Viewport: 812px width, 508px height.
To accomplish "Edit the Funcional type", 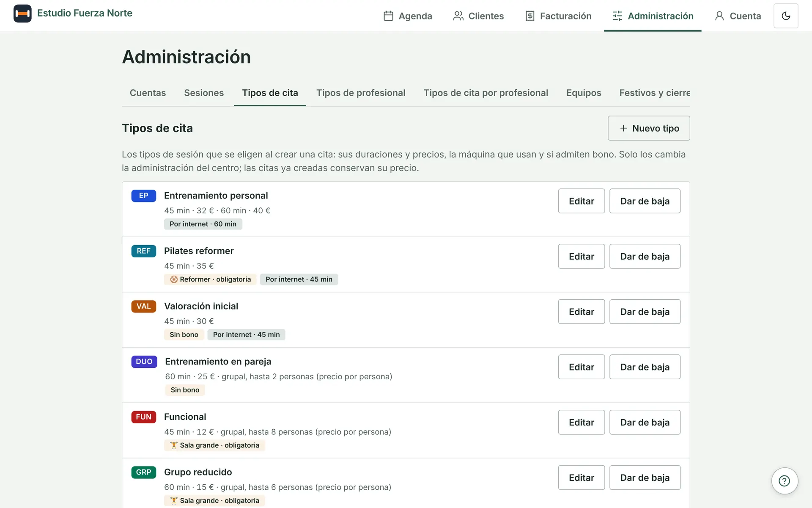I will (582, 422).
